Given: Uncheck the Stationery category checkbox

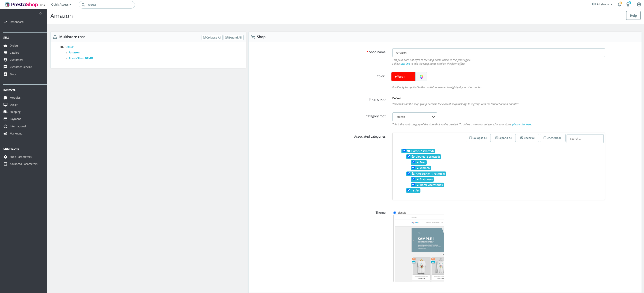Looking at the screenshot, I should point(413,179).
